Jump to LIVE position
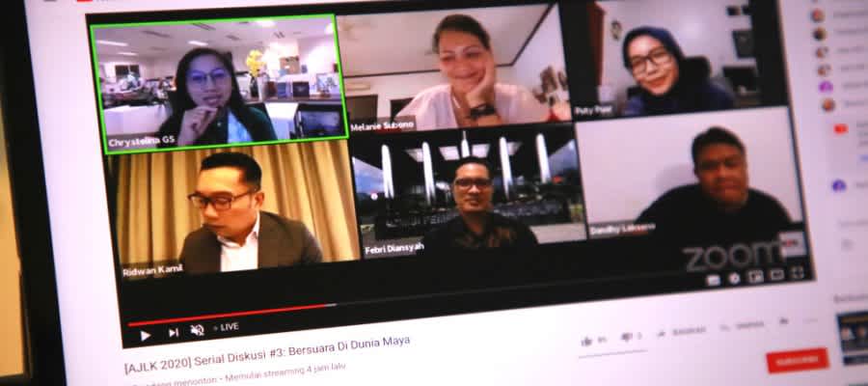The image size is (868, 386). click(228, 327)
